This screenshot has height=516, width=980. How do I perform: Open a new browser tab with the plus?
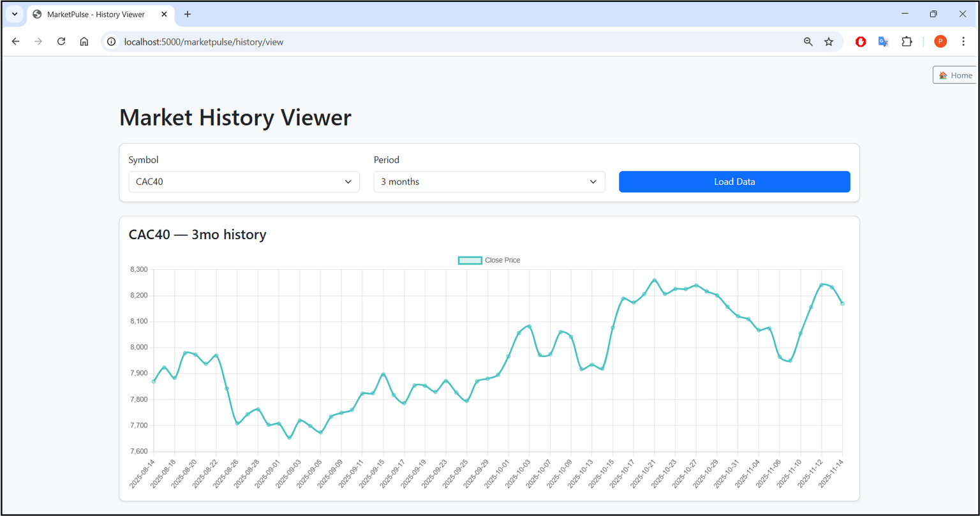coord(187,14)
